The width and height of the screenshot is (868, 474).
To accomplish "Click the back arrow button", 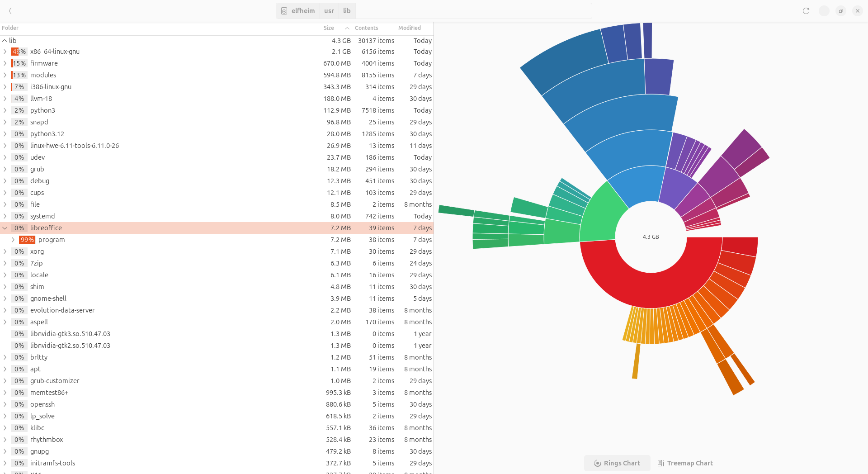I will 10,11.
